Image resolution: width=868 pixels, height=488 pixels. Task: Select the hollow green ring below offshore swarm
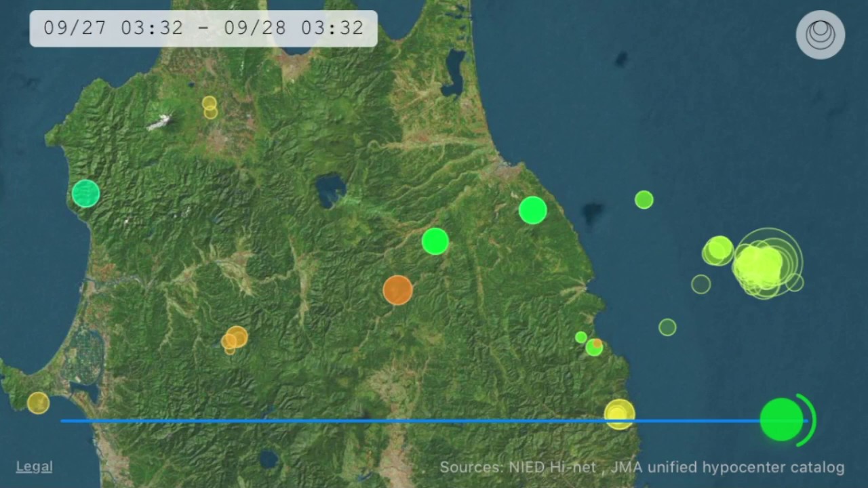coord(667,327)
